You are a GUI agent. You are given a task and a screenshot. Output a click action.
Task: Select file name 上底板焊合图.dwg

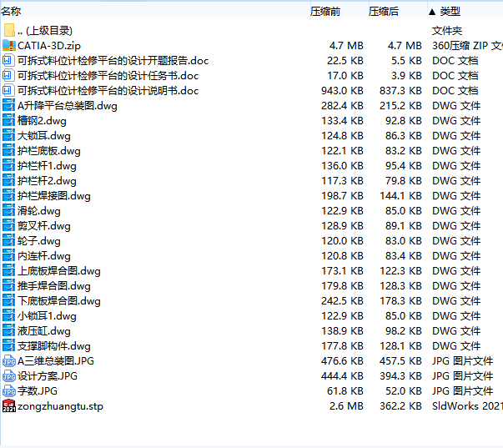pyautogui.click(x=59, y=271)
